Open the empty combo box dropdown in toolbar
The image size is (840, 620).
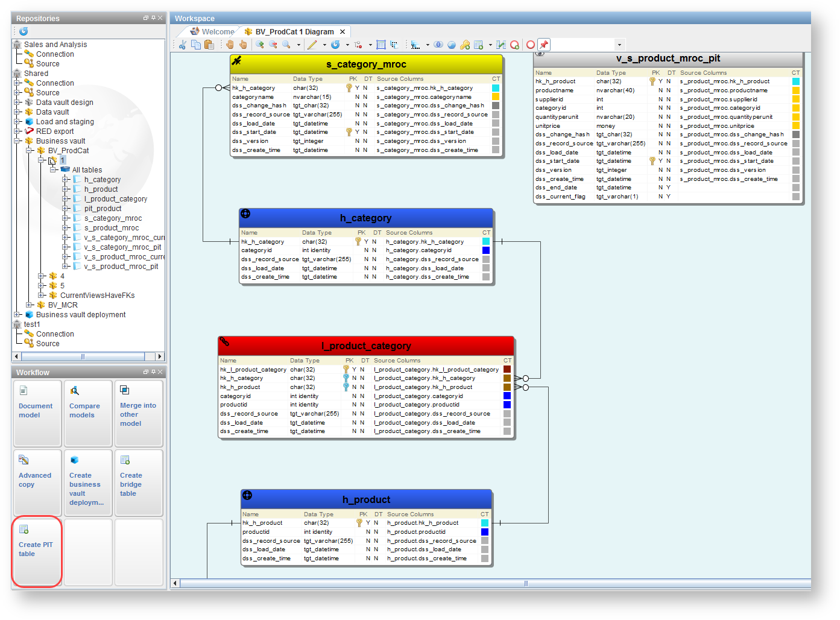619,45
